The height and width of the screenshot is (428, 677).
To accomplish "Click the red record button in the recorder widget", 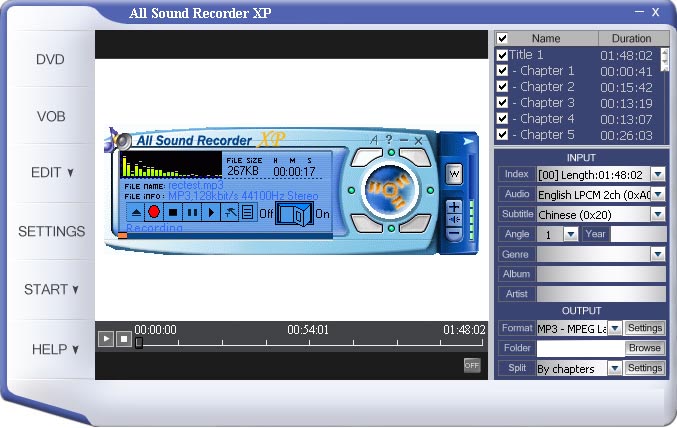I will click(x=154, y=212).
